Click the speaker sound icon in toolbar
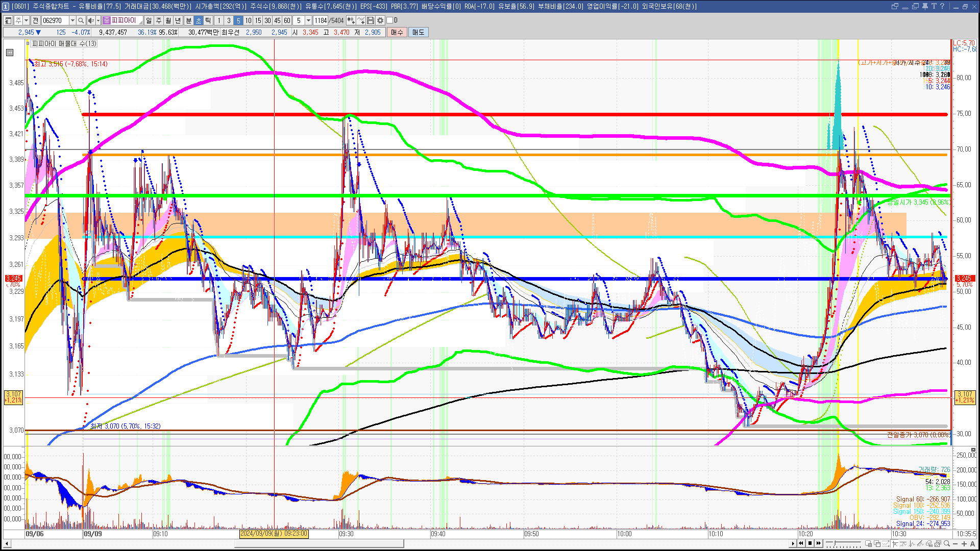 90,20
